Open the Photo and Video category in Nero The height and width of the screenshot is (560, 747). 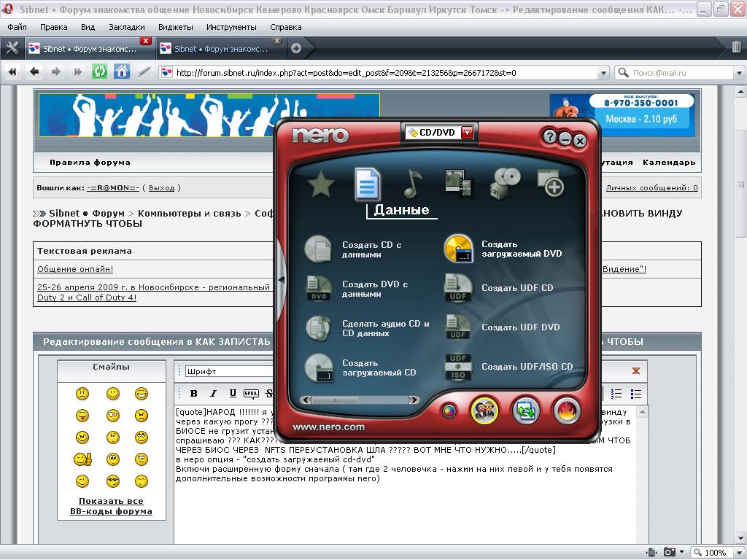[x=459, y=183]
